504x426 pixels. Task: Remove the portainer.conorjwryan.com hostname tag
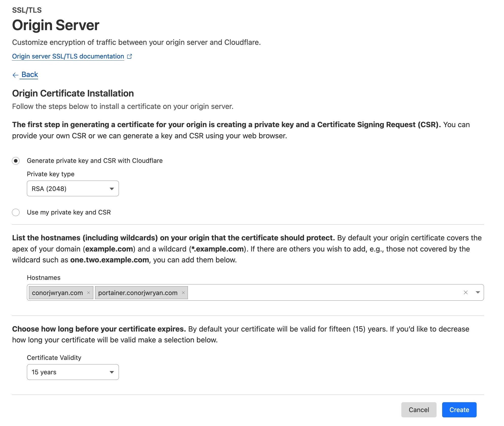point(184,293)
